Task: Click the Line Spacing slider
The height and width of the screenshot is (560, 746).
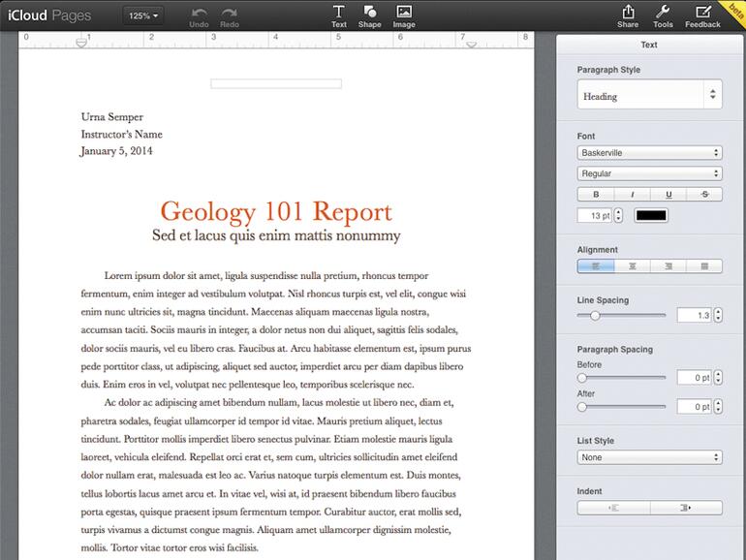Action: (621, 316)
